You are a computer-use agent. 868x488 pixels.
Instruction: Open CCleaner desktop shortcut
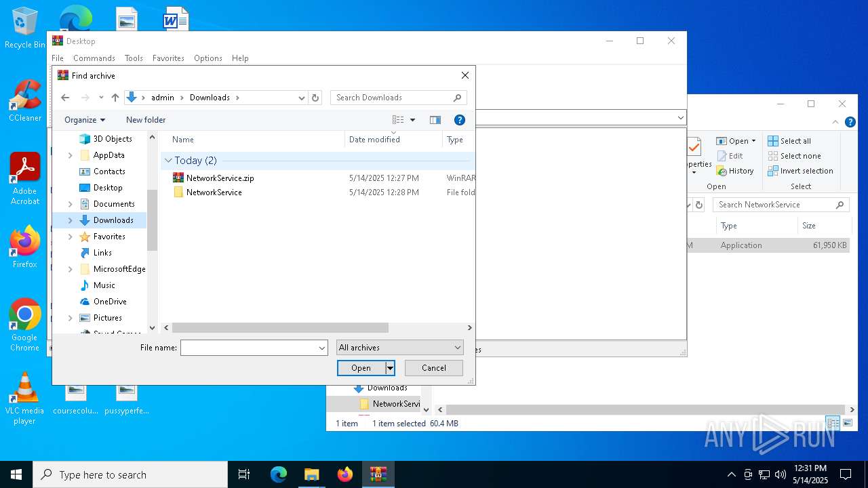[x=25, y=100]
